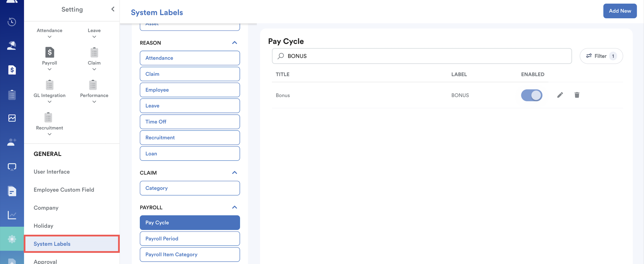
Task: Collapse the Setting panel with back arrow
Action: (x=113, y=9)
